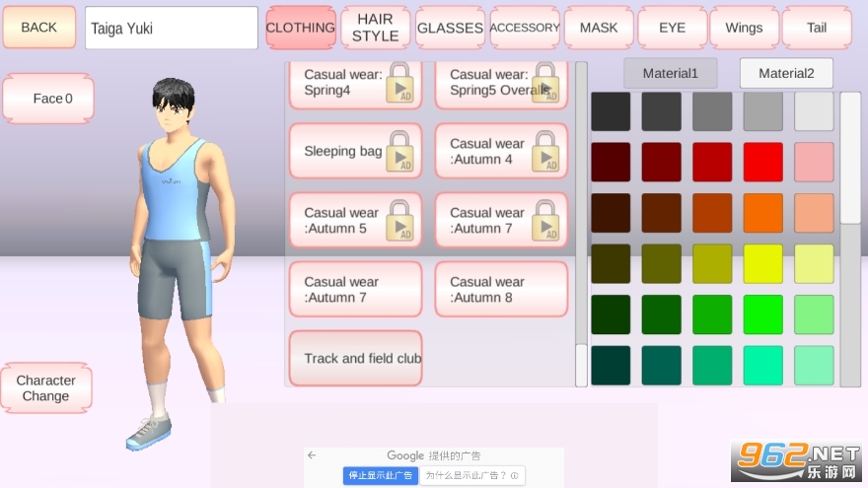Screen dimensions: 868x488
Task: Pick the light gray swatch
Action: (763, 111)
